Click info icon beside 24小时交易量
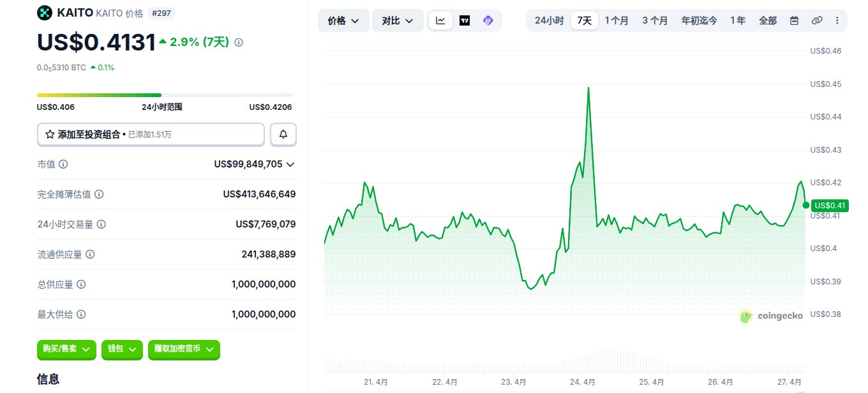This screenshot has height=393, width=868. (x=101, y=224)
